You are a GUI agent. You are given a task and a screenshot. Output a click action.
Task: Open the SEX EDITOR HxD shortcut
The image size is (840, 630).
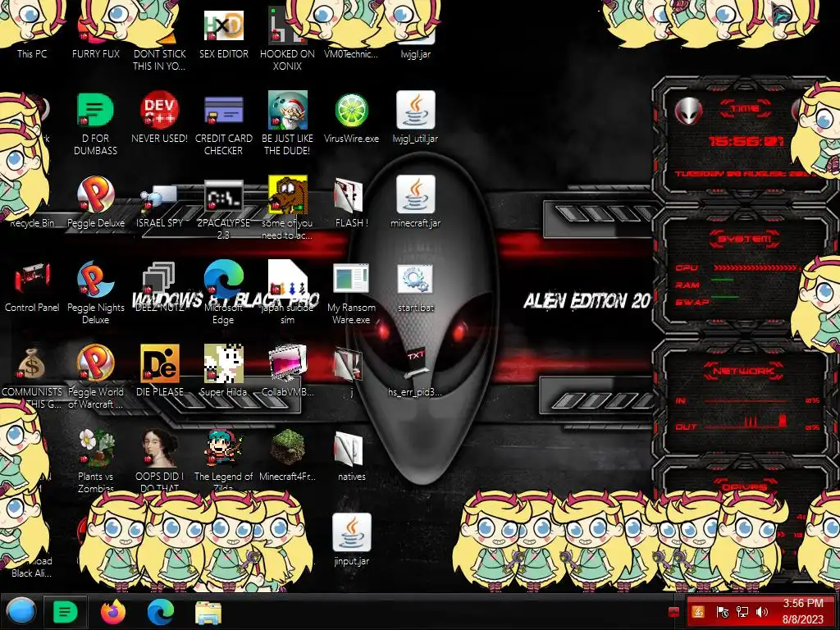(x=223, y=25)
